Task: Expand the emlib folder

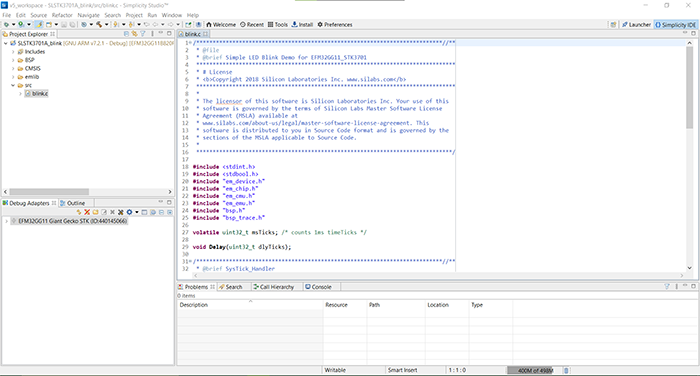Action: pyautogui.click(x=13, y=77)
